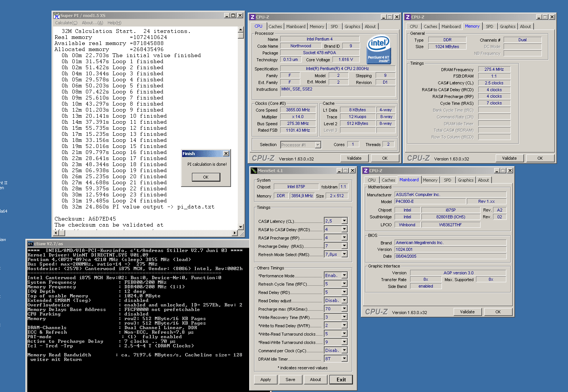568x392 pixels.
Task: Click the Memory Read Bandwidth line in console
Action: coord(135,355)
